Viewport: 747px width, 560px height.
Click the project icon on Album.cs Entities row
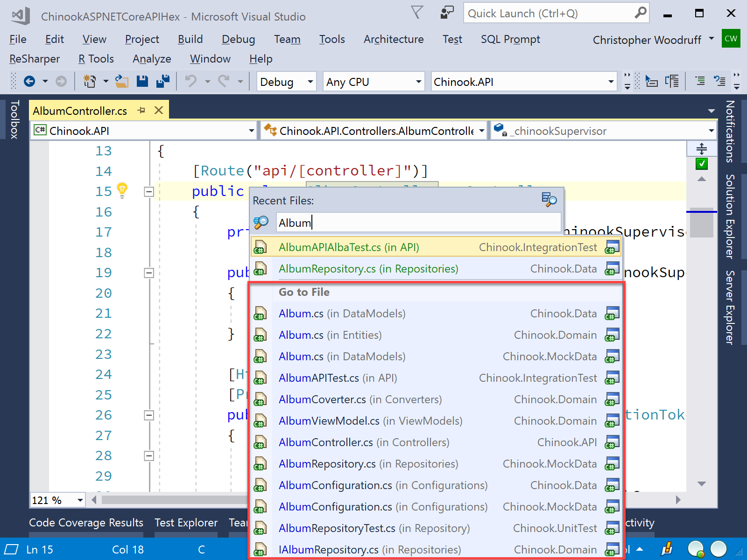(612, 335)
